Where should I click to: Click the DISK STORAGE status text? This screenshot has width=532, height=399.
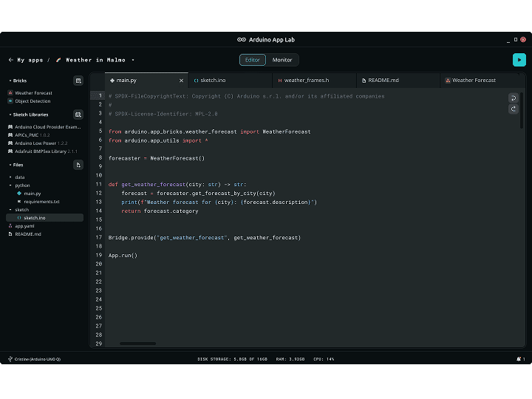(x=233, y=359)
